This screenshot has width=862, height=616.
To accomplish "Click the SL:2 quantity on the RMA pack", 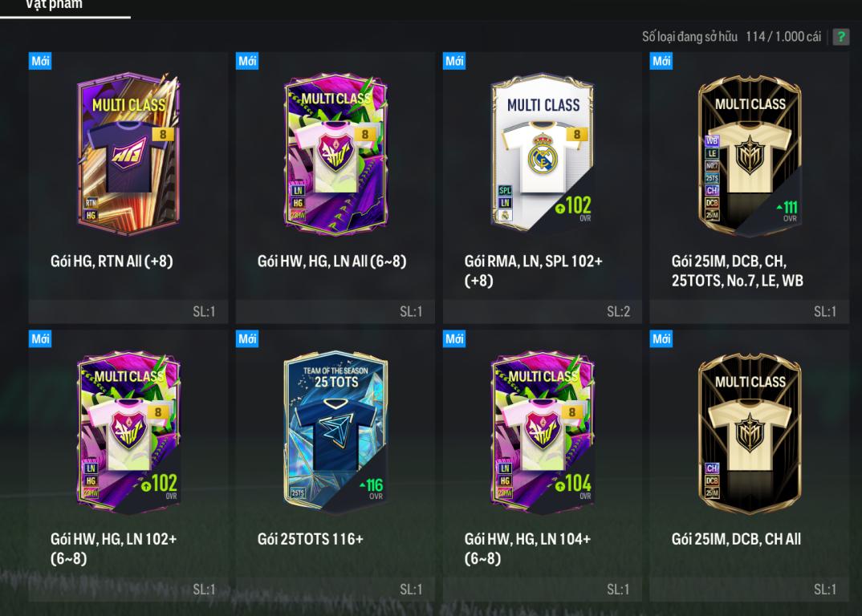I will (x=618, y=311).
